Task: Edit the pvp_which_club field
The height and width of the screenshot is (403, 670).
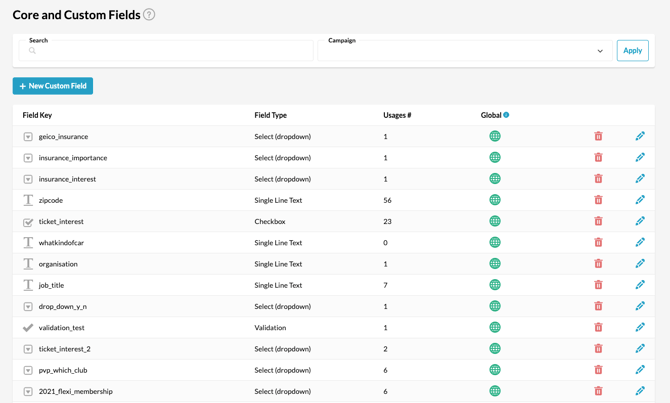Action: pyautogui.click(x=640, y=370)
